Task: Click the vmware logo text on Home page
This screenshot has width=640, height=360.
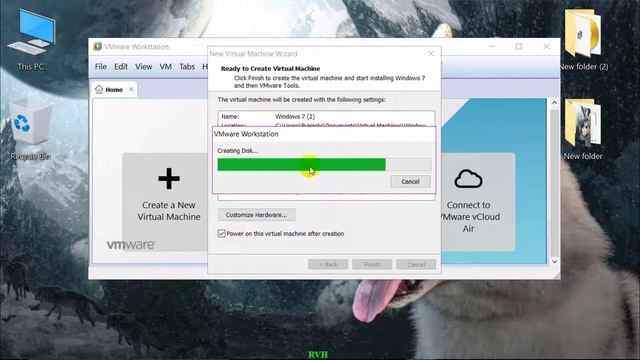Action: coord(131,245)
